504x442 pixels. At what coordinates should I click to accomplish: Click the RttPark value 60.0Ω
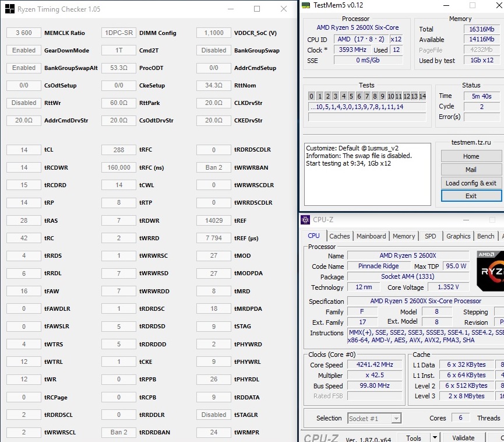coord(119,103)
